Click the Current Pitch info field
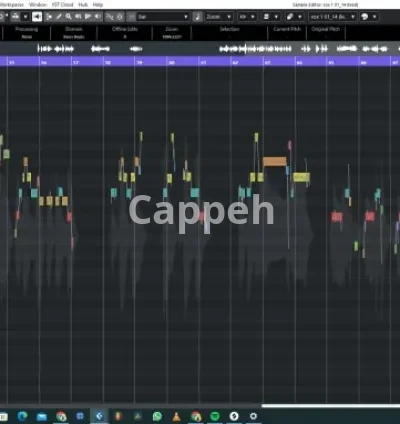The height and width of the screenshot is (424, 400). [287, 33]
